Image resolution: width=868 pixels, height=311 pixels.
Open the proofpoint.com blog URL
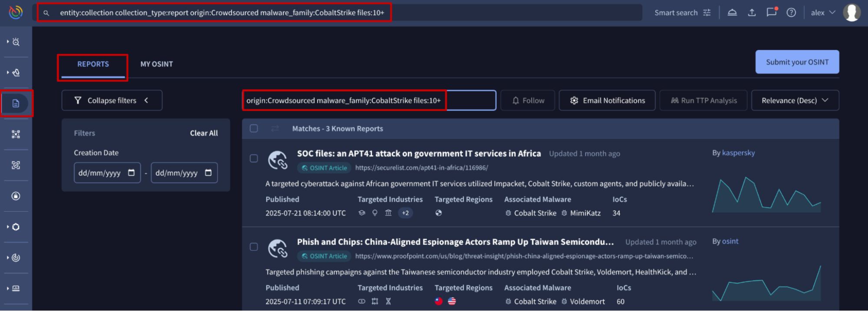click(x=524, y=256)
